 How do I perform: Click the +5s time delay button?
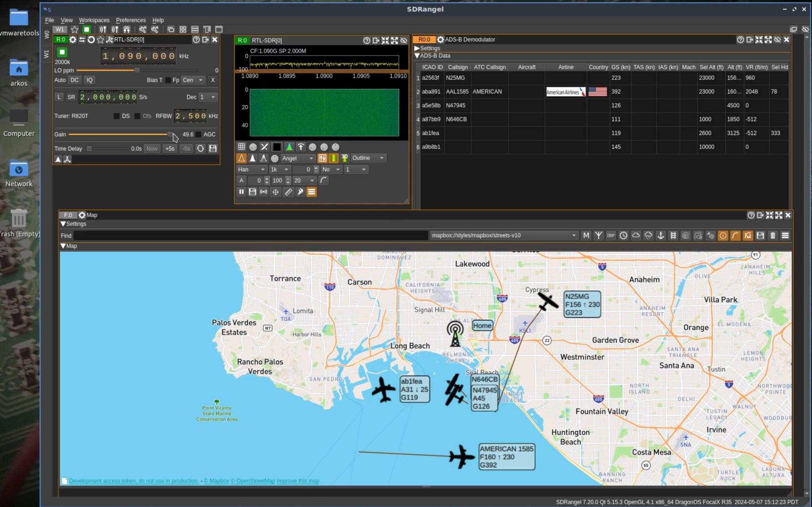tap(170, 149)
